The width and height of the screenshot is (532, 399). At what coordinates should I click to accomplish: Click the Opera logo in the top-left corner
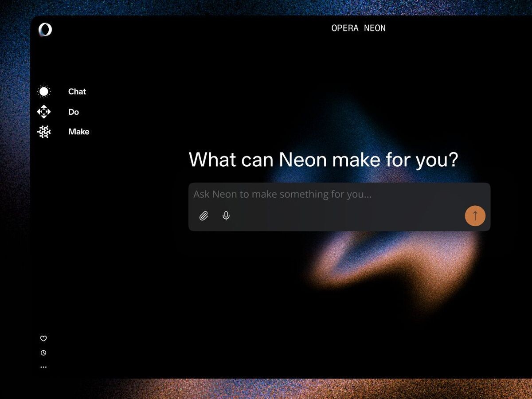(x=44, y=30)
